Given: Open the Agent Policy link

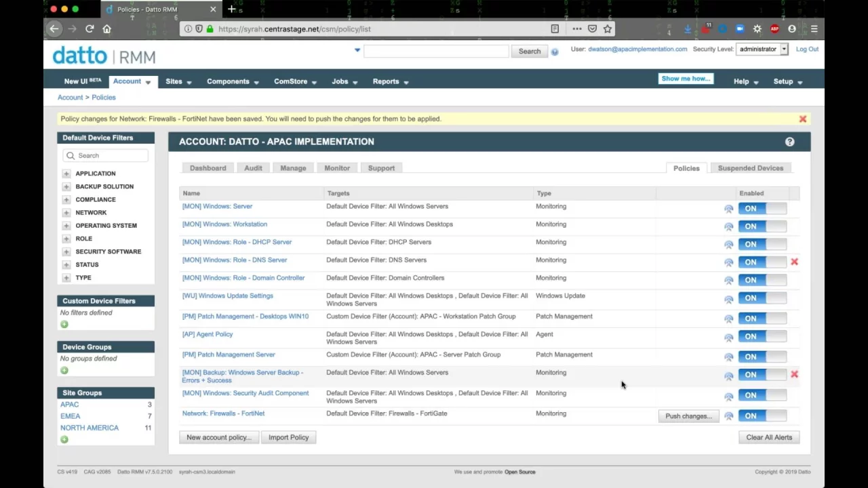Looking at the screenshot, I should point(207,334).
